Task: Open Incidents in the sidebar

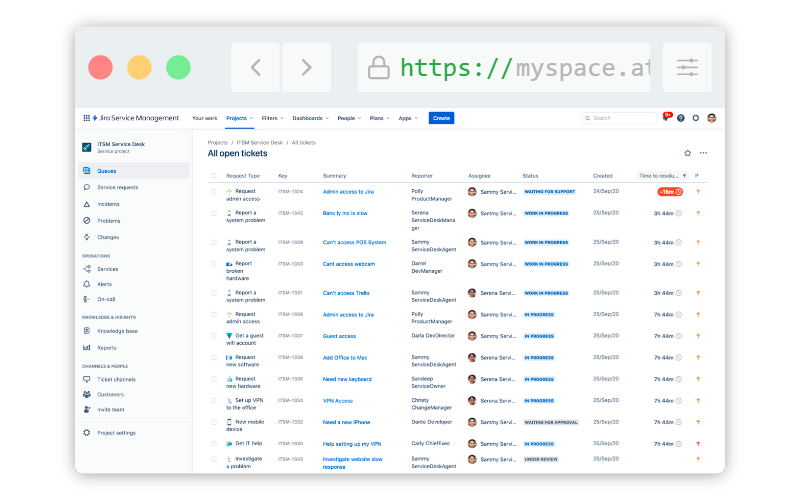Action: click(x=108, y=204)
